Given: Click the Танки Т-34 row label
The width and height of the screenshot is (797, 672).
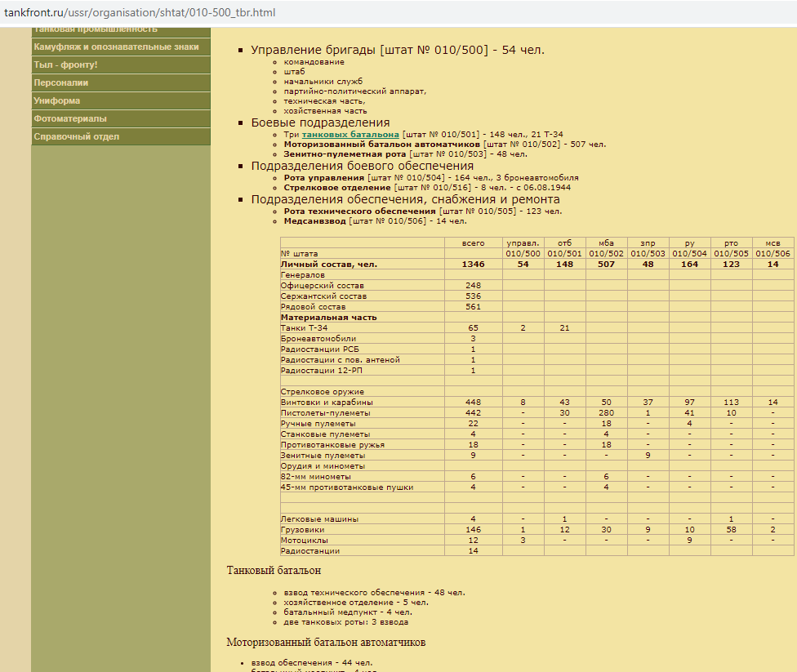Looking at the screenshot, I should click(304, 328).
